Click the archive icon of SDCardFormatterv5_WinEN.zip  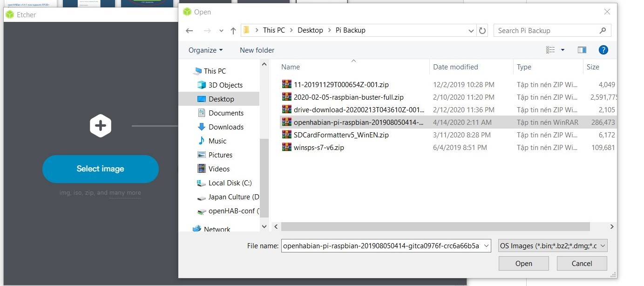pos(287,135)
